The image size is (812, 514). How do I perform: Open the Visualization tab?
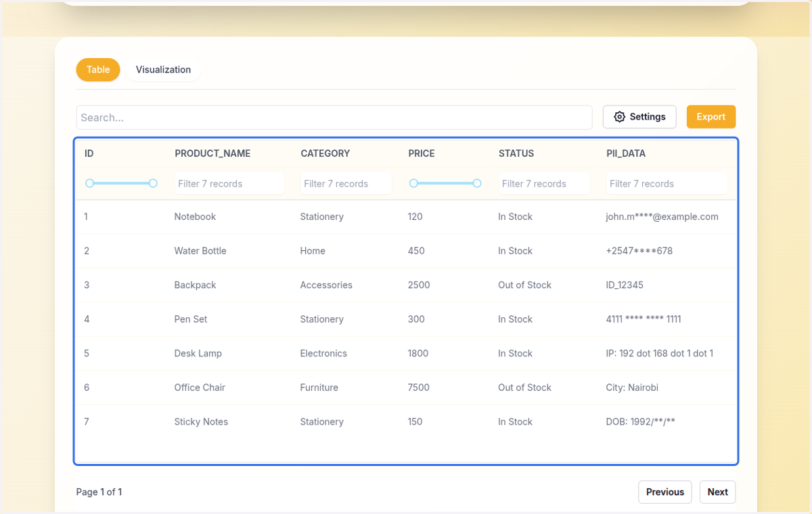click(163, 70)
